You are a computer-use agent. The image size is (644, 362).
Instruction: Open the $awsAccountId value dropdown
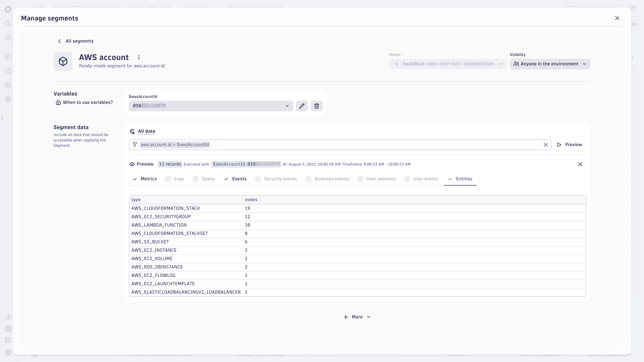(211, 106)
